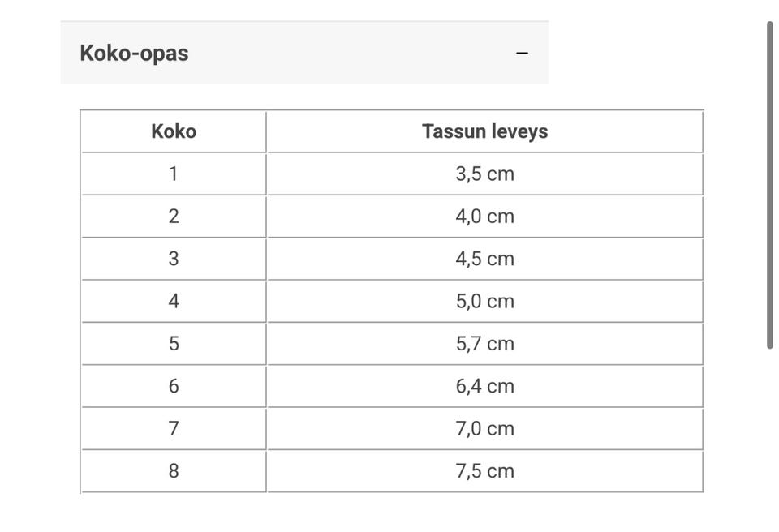Click the 6,4 cm width value
The width and height of the screenshot is (779, 532).
pyautogui.click(x=484, y=386)
